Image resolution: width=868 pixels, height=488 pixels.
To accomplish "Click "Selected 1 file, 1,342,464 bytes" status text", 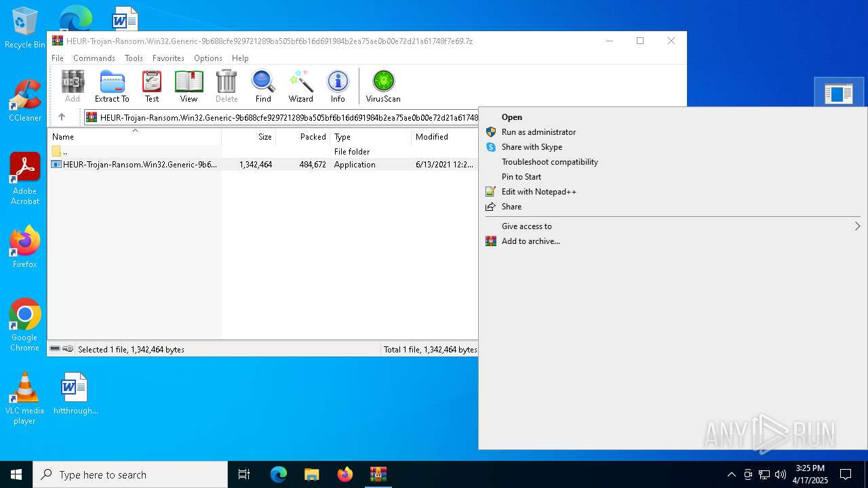I will point(131,350).
